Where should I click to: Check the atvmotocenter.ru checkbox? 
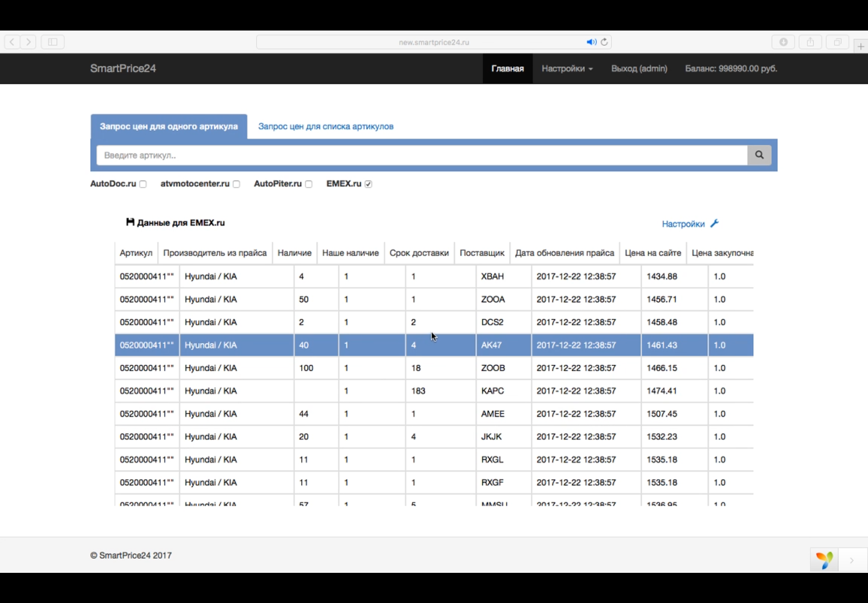[x=236, y=184]
